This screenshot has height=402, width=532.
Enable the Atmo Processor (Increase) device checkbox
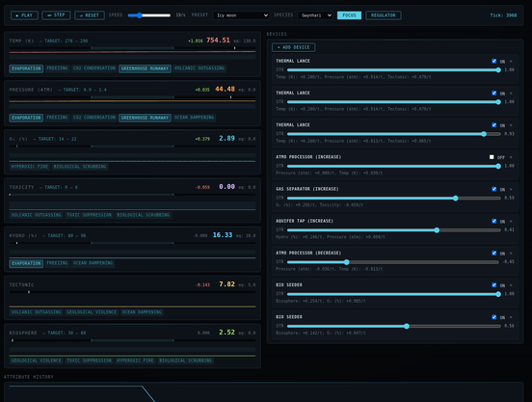click(492, 157)
